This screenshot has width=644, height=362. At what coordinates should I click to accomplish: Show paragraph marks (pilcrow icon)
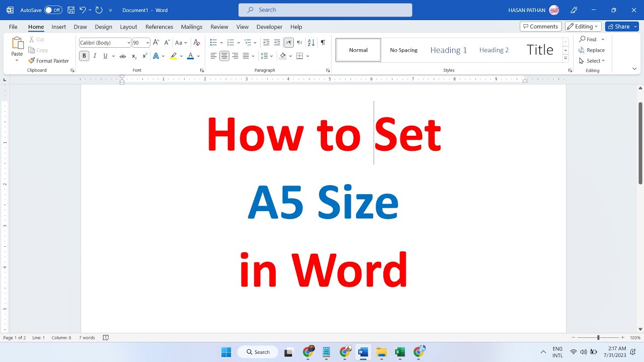(x=323, y=43)
